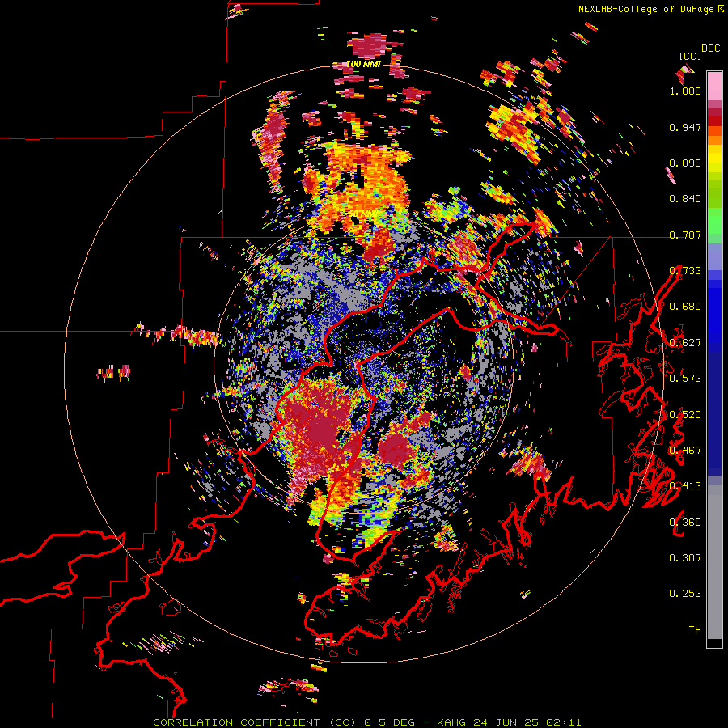
Task: Select the 0.893 scale value
Action: tap(685, 163)
